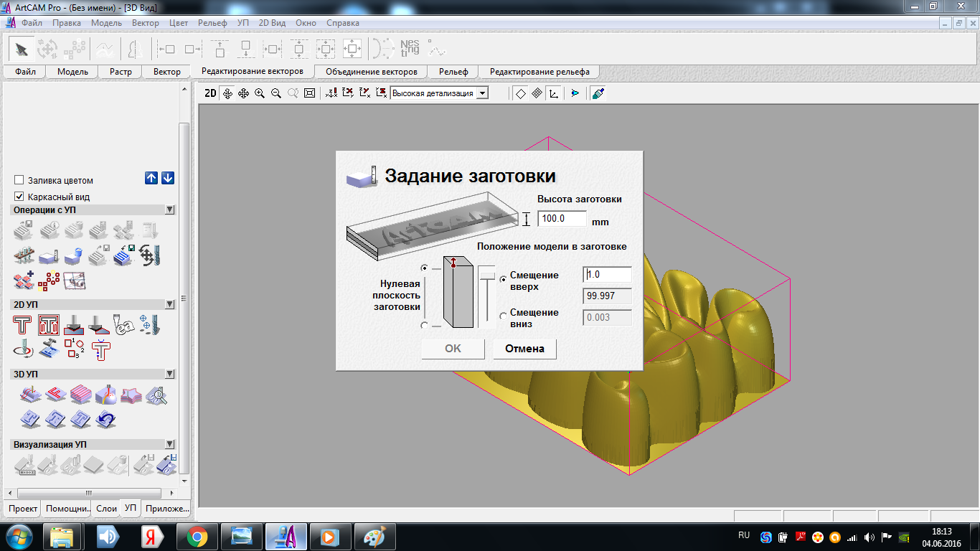Click the zoom in magnifier icon
The image size is (980, 551).
pyautogui.click(x=260, y=93)
